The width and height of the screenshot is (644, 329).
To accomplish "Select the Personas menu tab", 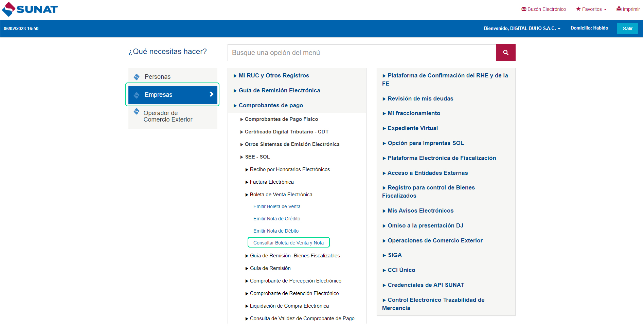I will [x=157, y=77].
